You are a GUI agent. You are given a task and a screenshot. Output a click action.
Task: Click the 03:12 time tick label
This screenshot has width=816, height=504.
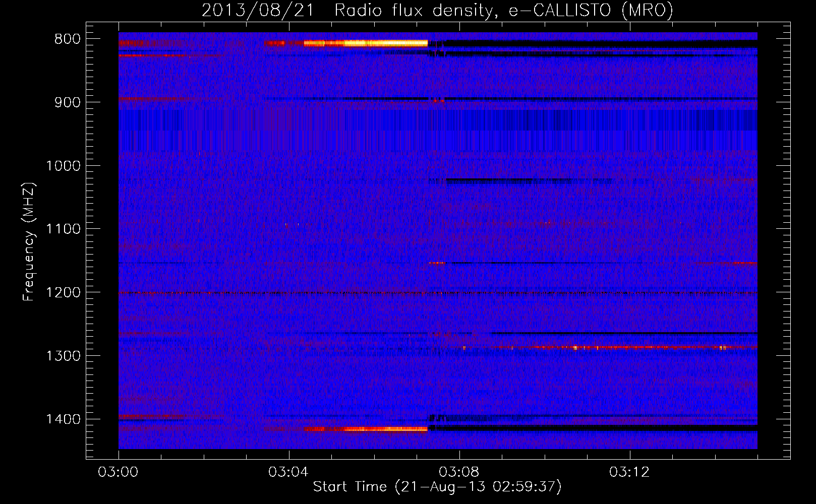pos(629,472)
